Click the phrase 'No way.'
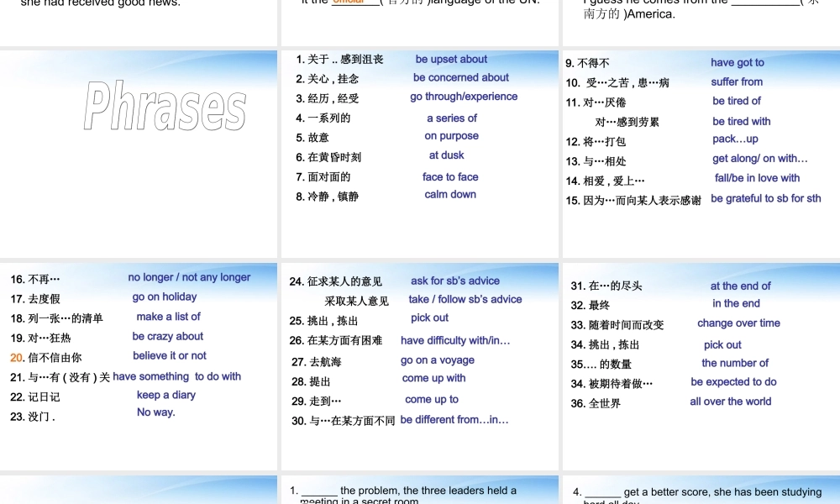This screenshot has width=840, height=504. pos(156,412)
